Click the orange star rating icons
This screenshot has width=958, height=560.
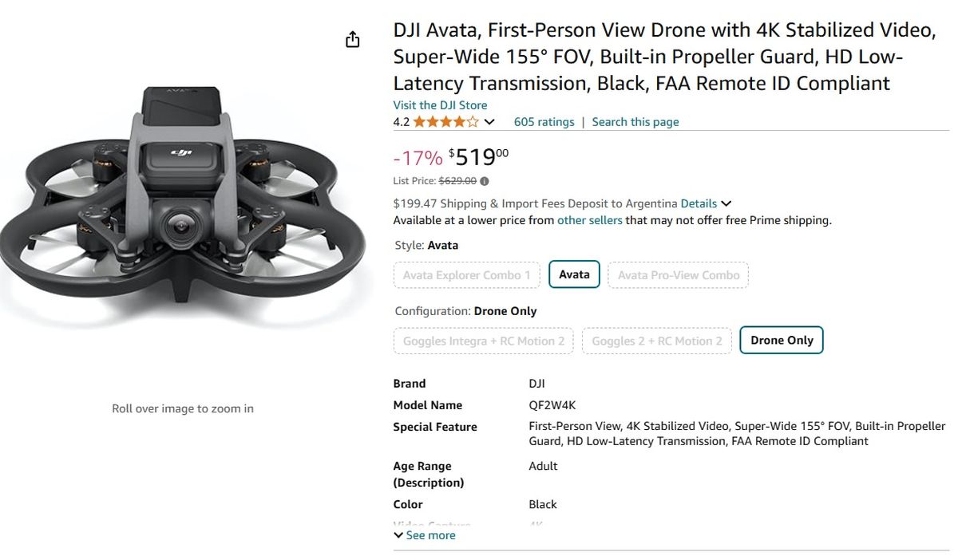[446, 122]
